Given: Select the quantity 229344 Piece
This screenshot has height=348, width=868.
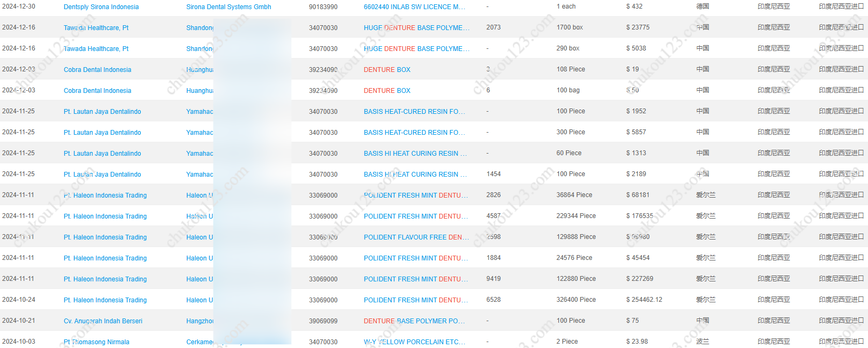Looking at the screenshot, I should point(576,216).
